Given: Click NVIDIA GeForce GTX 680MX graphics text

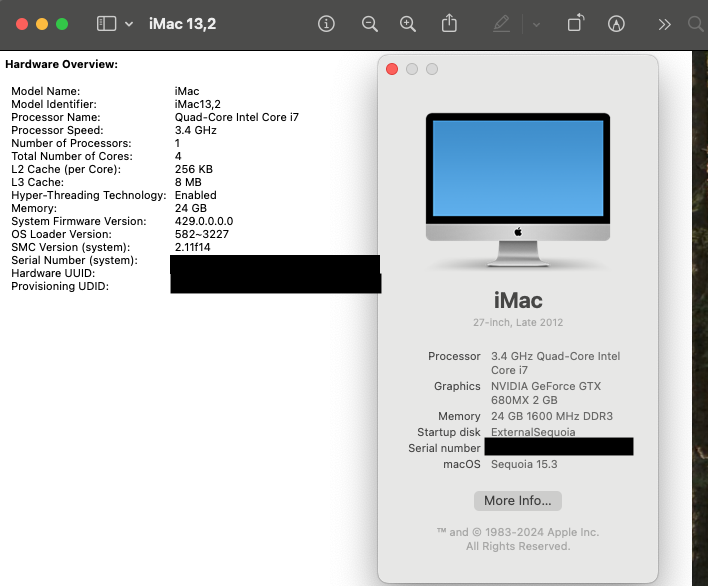Looking at the screenshot, I should pos(546,393).
